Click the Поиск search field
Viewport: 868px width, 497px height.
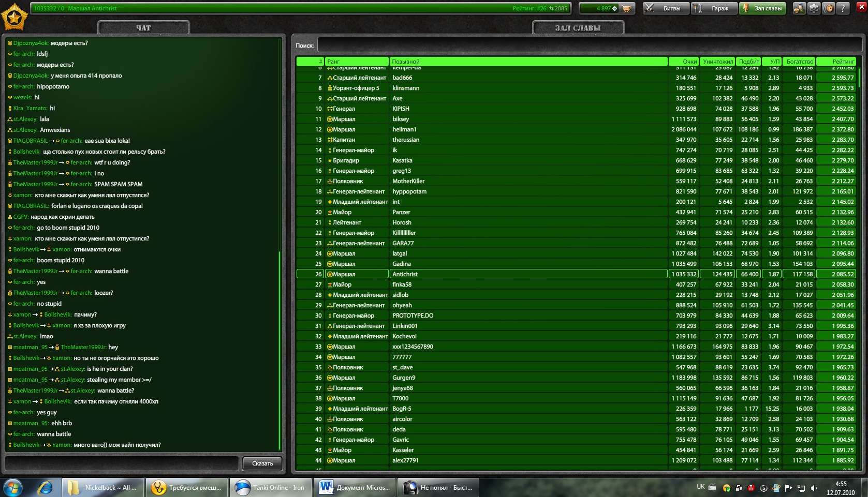(590, 45)
